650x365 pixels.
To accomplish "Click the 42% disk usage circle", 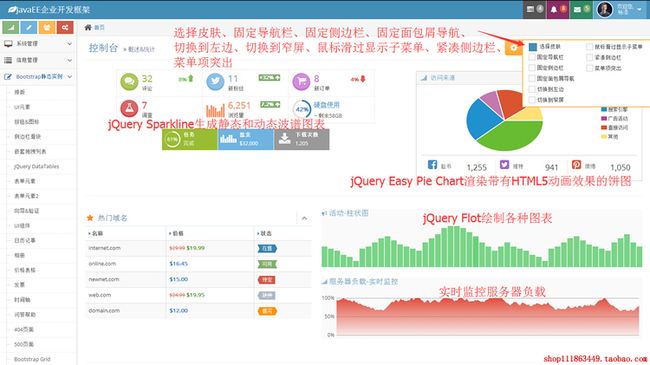I will (x=302, y=109).
